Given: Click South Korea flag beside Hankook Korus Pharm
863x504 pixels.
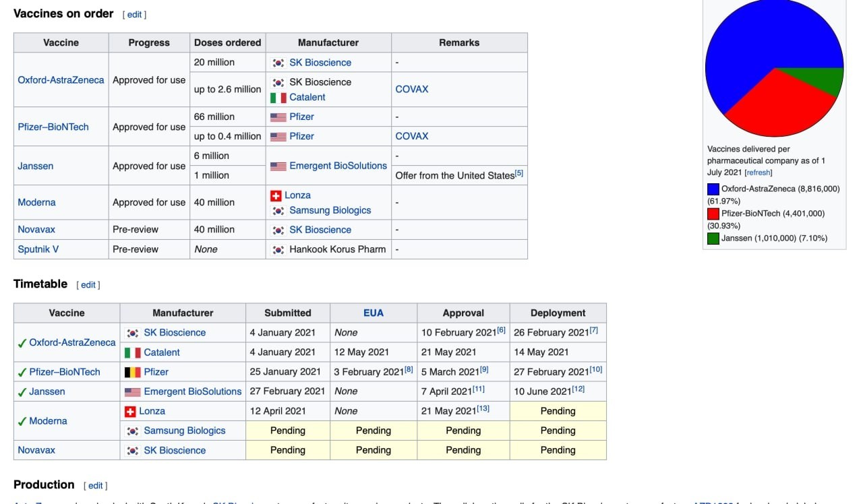Looking at the screenshot, I should point(278,249).
